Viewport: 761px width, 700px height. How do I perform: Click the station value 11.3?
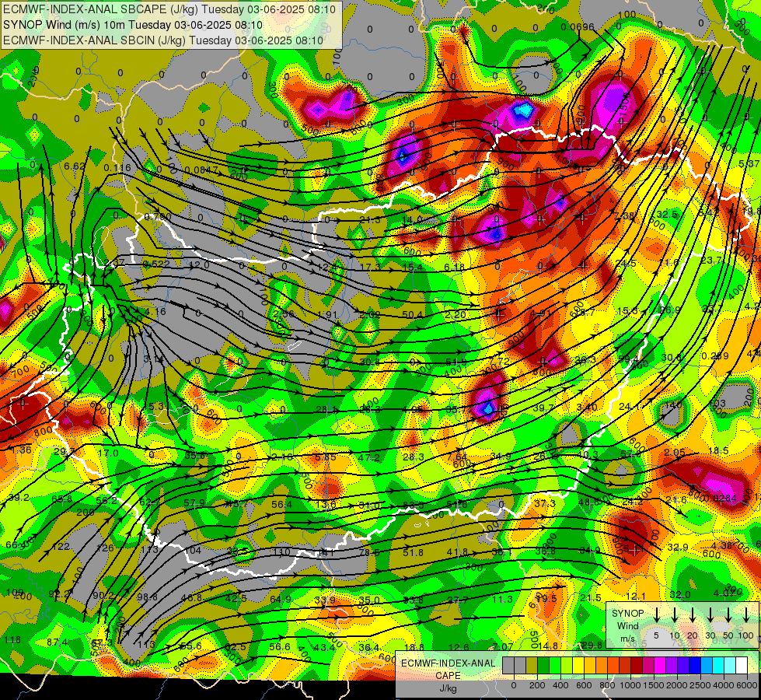coord(502,599)
